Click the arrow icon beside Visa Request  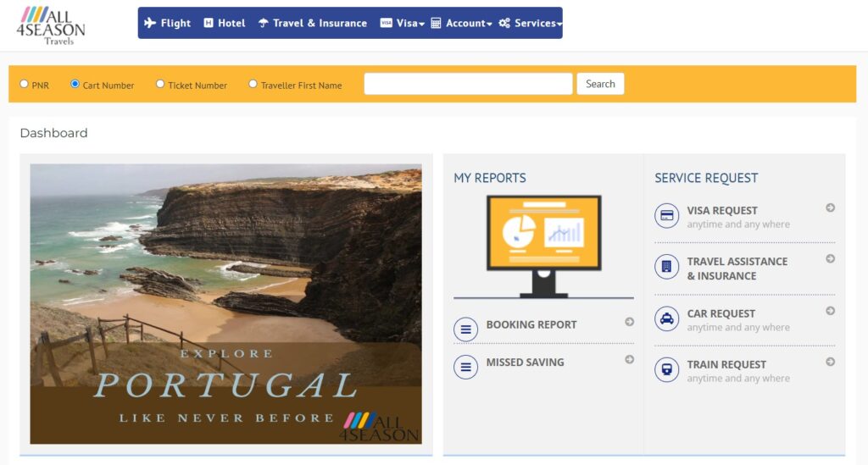(x=831, y=208)
